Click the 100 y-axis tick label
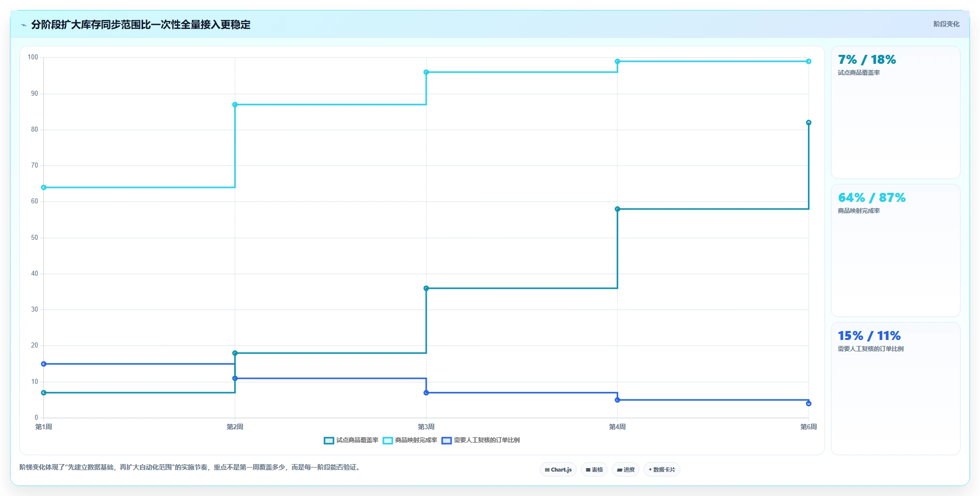 coord(33,57)
